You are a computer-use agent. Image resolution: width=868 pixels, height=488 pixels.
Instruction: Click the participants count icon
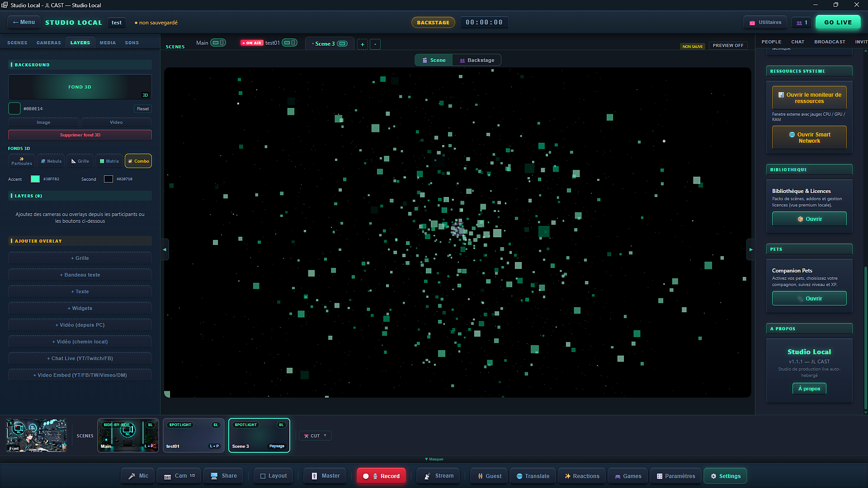click(x=801, y=22)
